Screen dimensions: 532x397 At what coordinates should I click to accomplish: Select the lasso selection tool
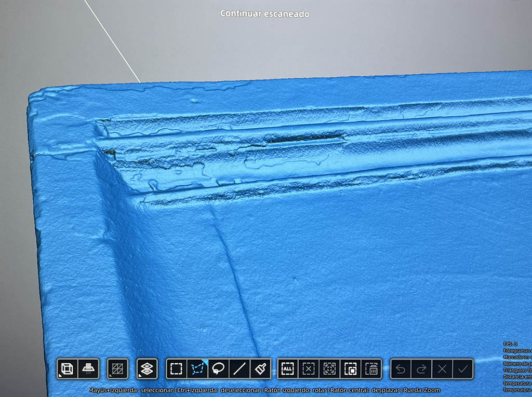tap(219, 368)
